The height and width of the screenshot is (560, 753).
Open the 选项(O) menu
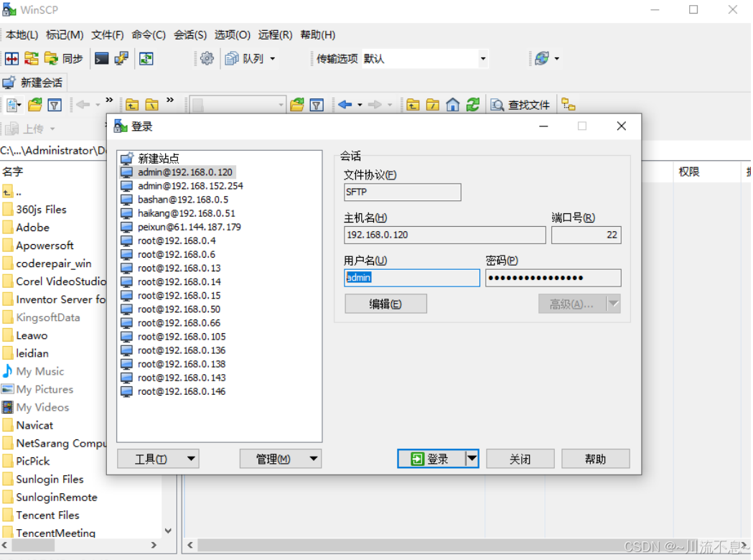click(233, 34)
